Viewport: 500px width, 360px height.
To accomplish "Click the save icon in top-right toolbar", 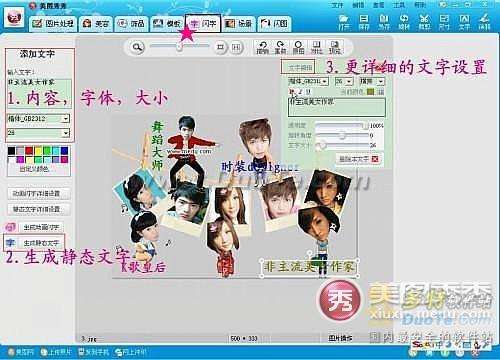I will pyautogui.click(x=364, y=22).
